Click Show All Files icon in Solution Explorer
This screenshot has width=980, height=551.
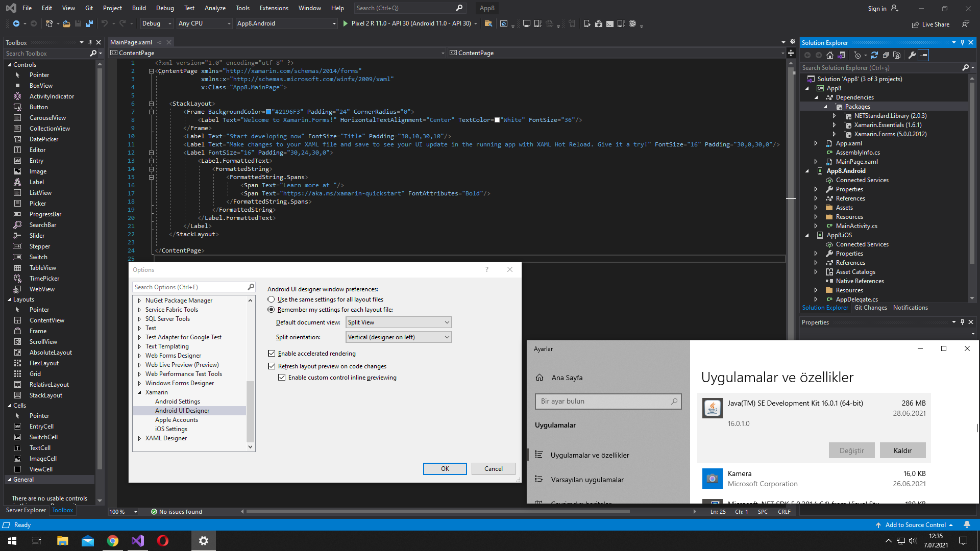point(897,55)
